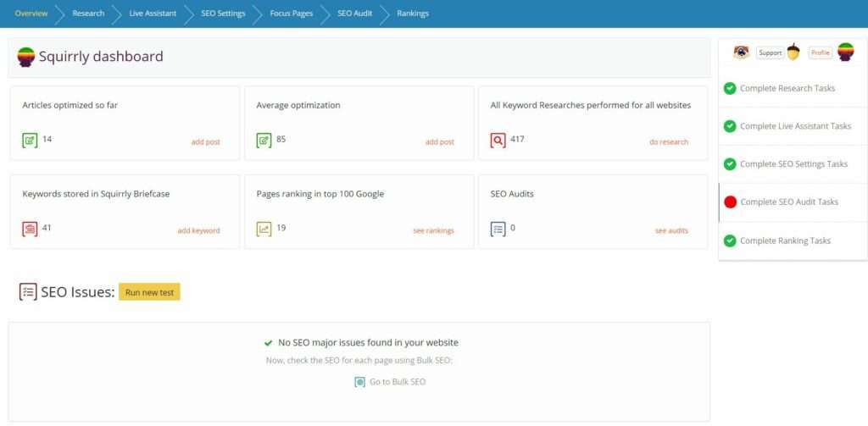Open the Rankings tab

click(x=413, y=14)
